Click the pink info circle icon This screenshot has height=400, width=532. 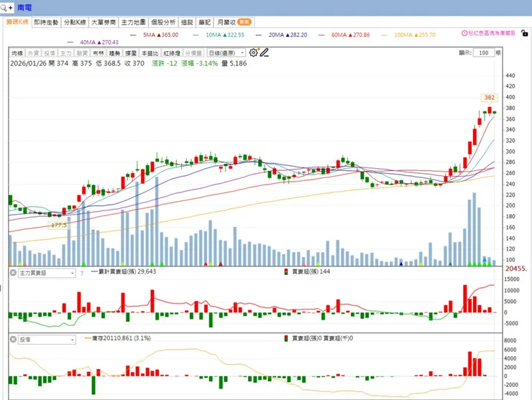[x=464, y=33]
